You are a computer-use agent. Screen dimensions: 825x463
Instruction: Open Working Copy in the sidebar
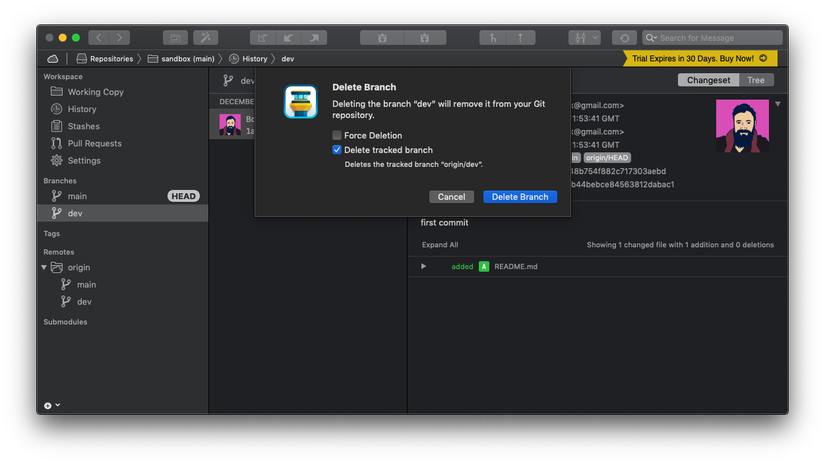click(x=95, y=92)
